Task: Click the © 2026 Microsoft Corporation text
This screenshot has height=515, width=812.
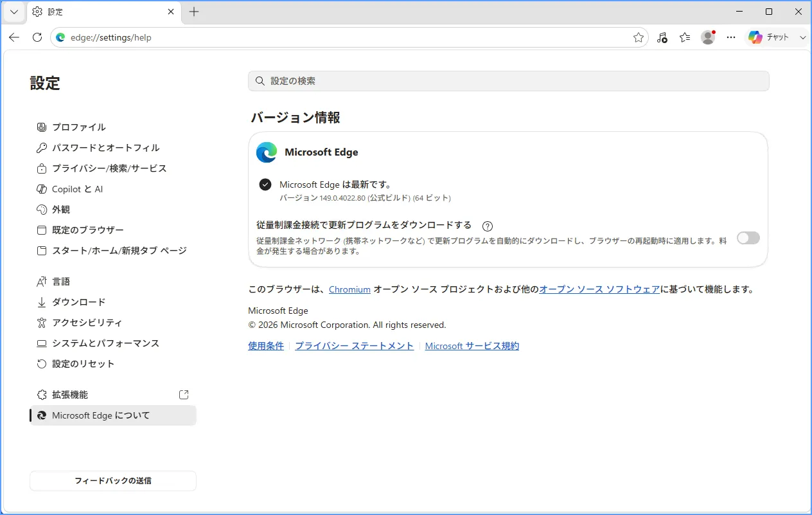Action: [347, 325]
